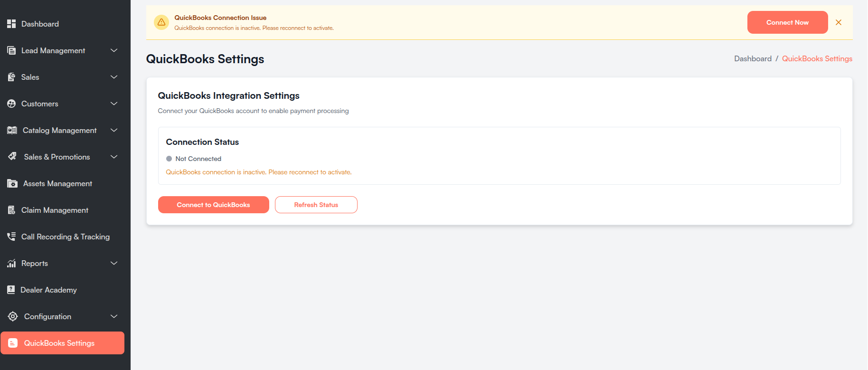This screenshot has height=370, width=868.
Task: Follow the Dashboard breadcrumb link
Action: [753, 59]
